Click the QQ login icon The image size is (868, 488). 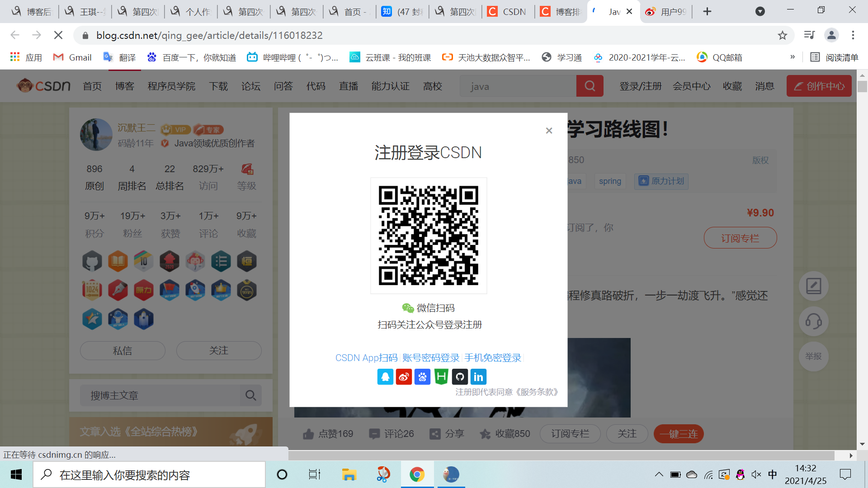(x=385, y=377)
